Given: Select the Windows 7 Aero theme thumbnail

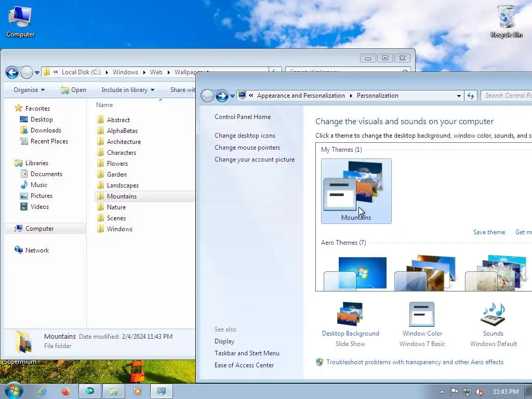Looking at the screenshot, I should (x=355, y=273).
